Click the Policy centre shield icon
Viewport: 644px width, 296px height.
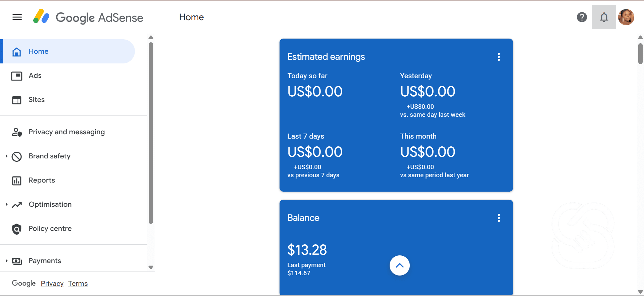coord(17,229)
